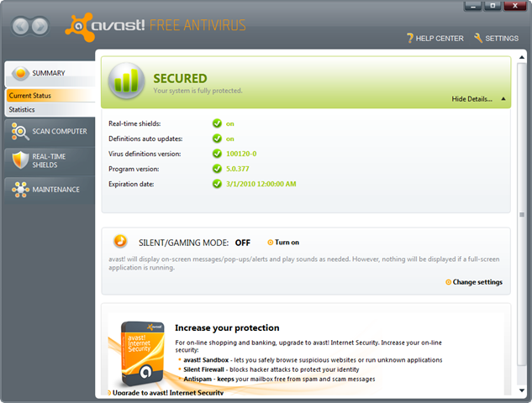Click the 'avast! Sandbox' bullet text
Viewport: 532px width, 403px height.
click(206, 360)
